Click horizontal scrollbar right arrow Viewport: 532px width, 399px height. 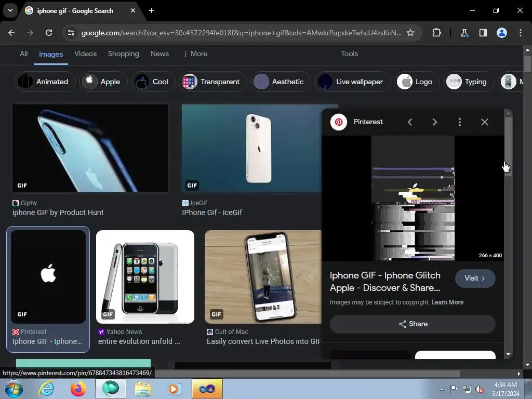(x=519, y=374)
